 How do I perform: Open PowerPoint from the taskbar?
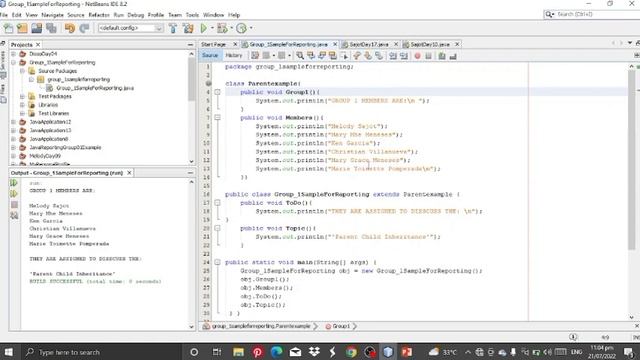[x=407, y=352]
